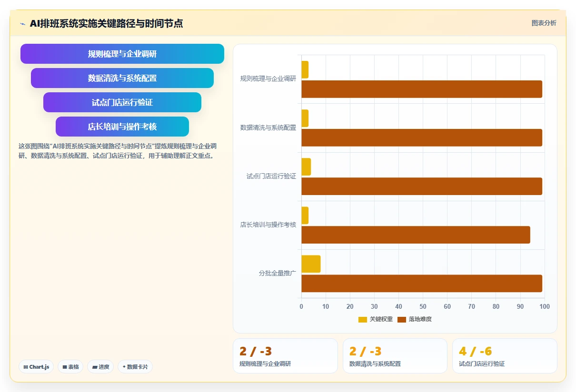Click the chart icon beside the title

[x=23, y=23]
